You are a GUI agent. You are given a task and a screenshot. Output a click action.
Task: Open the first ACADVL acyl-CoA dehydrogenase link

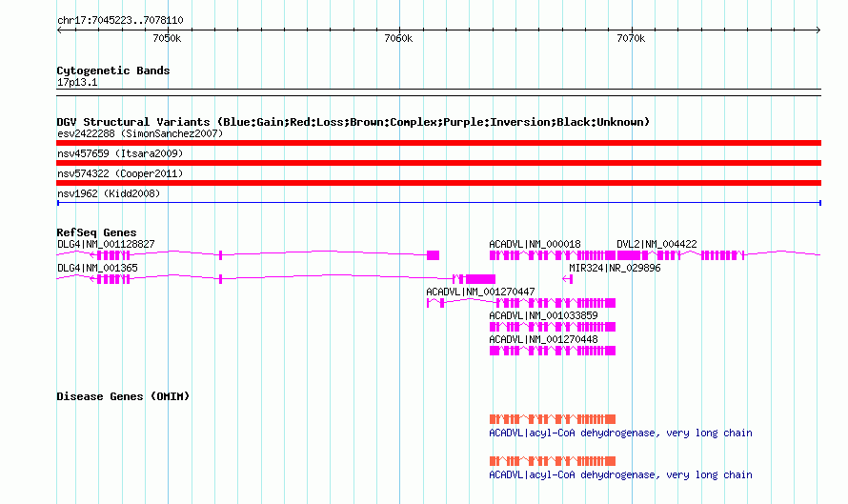(x=620, y=433)
